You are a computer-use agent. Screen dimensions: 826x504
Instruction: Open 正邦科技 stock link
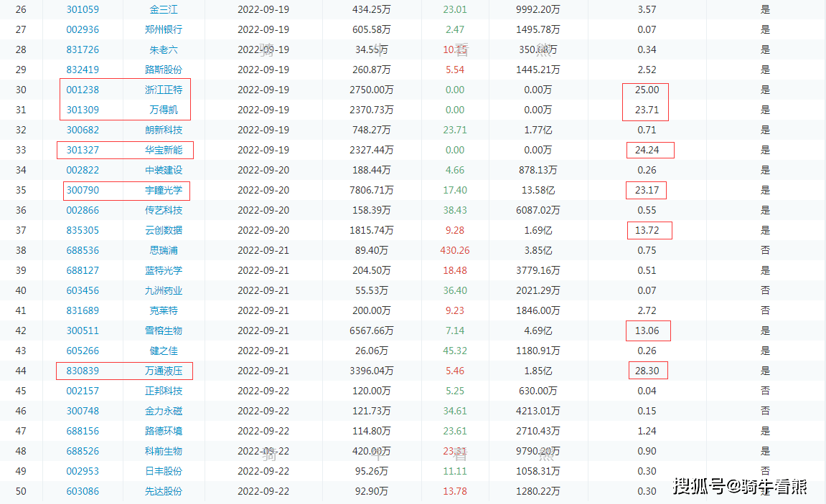(x=164, y=391)
